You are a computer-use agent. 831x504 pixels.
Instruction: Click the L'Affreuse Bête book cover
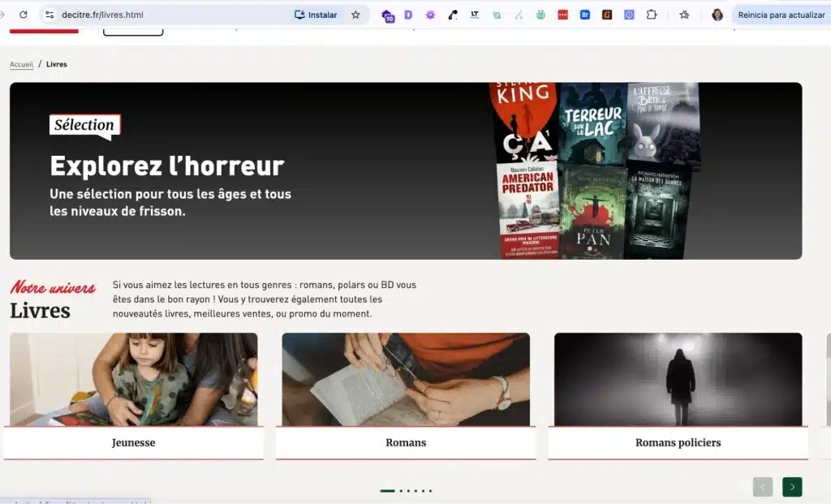tap(664, 125)
